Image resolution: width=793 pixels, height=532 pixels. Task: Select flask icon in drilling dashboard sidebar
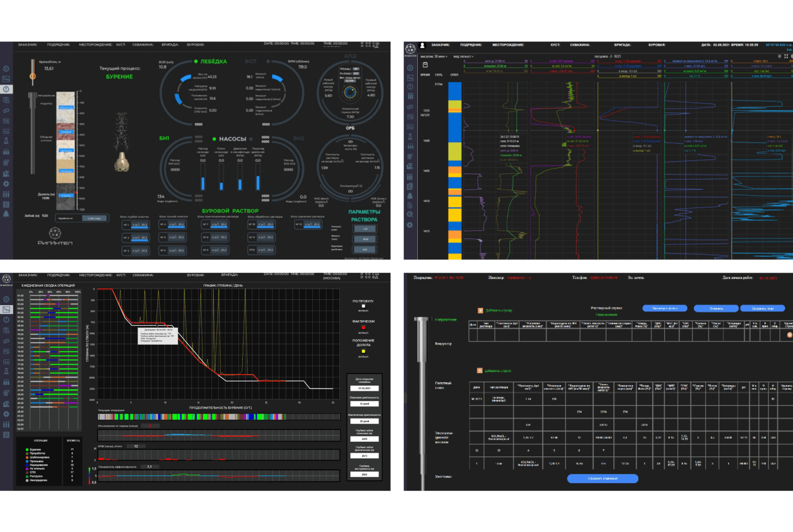coord(6,141)
